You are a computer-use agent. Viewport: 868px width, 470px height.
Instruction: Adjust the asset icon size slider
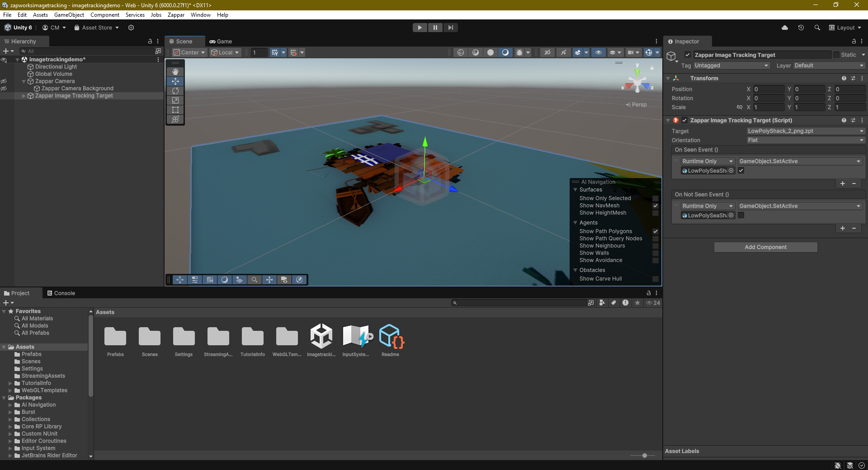click(644, 456)
